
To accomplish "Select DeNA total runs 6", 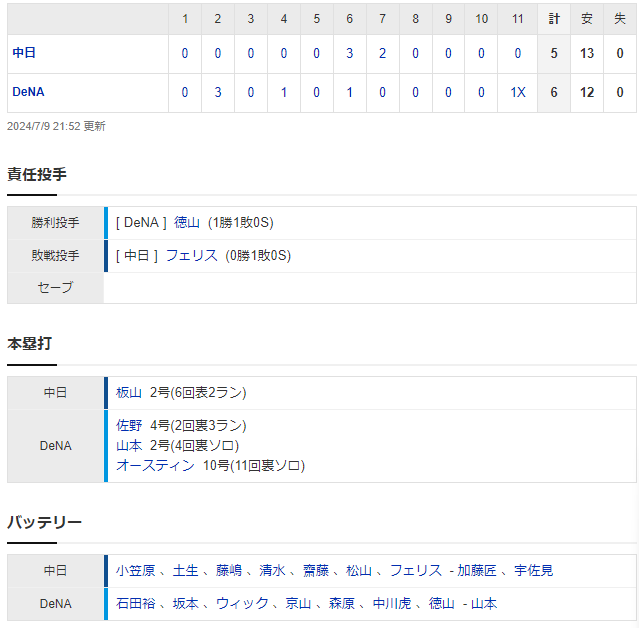I will tap(554, 93).
